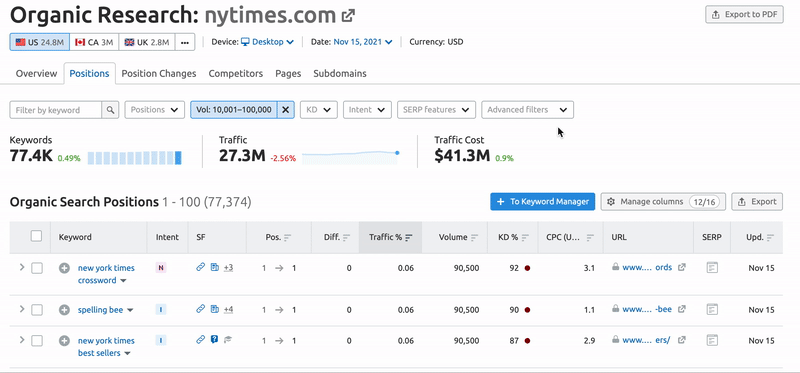Viewport: 800px width, 373px height.
Task: Add new york times crossword to list
Action: pos(64,268)
